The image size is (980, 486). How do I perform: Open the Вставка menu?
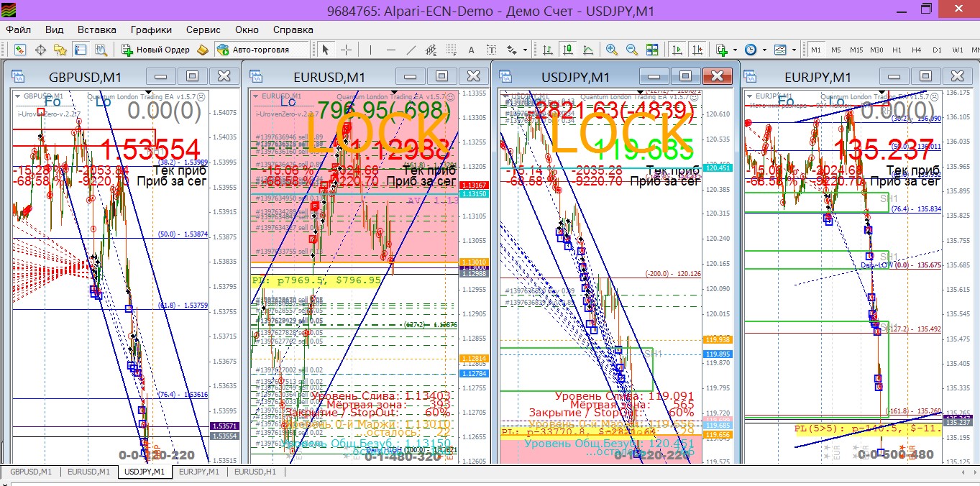(x=97, y=29)
